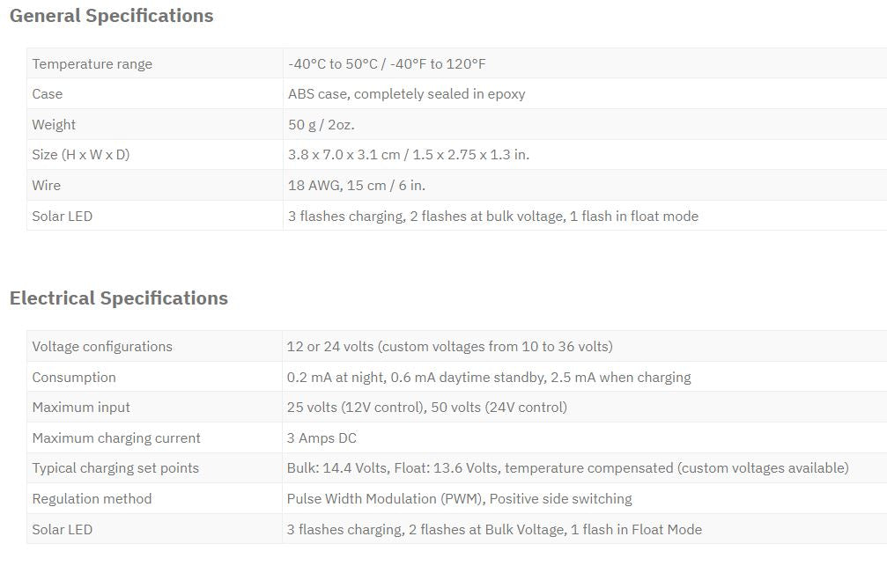Select the Case row label
887x588 pixels.
pos(48,94)
